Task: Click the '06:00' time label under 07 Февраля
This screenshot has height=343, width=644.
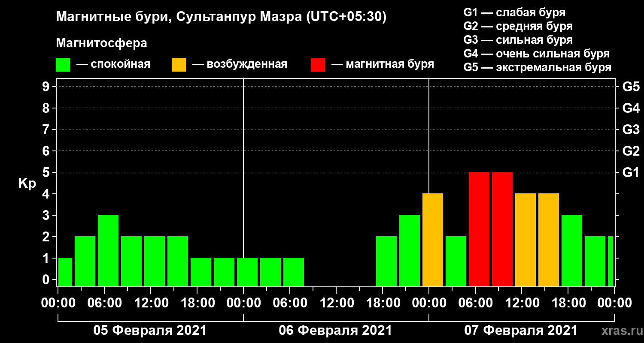Action: coord(475,303)
